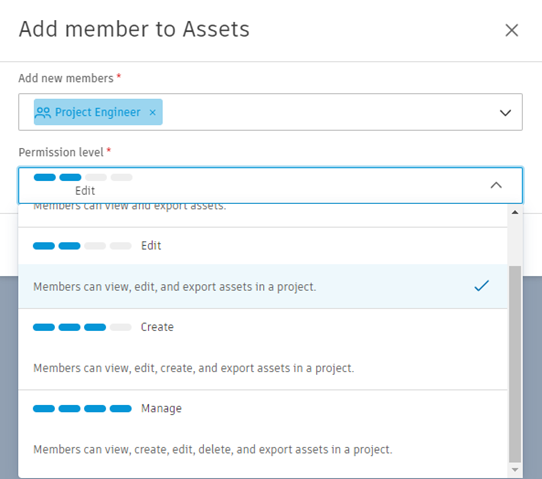The height and width of the screenshot is (479, 542).
Task: Click the Permission level selection field showing Edit
Action: [270, 186]
